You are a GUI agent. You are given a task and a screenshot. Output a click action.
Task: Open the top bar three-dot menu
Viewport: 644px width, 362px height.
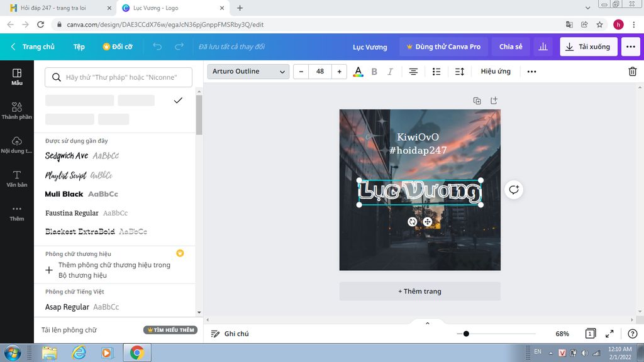(630, 47)
